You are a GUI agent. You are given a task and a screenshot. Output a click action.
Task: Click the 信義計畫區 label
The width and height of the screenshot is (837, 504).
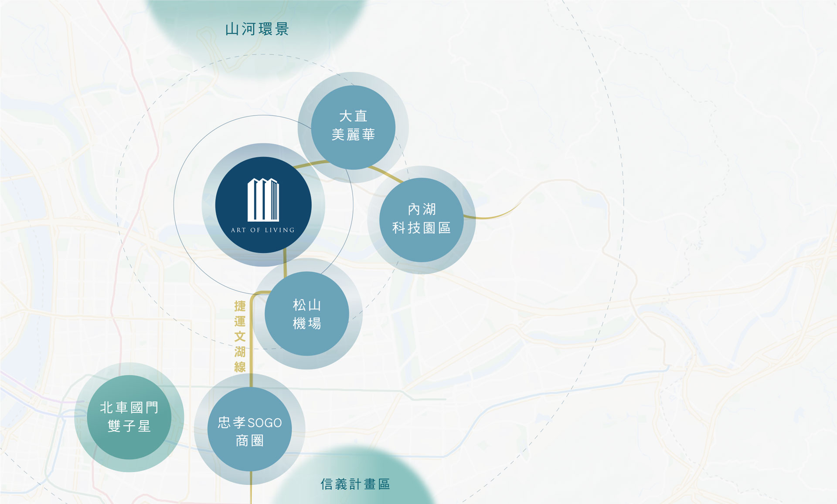[355, 484]
